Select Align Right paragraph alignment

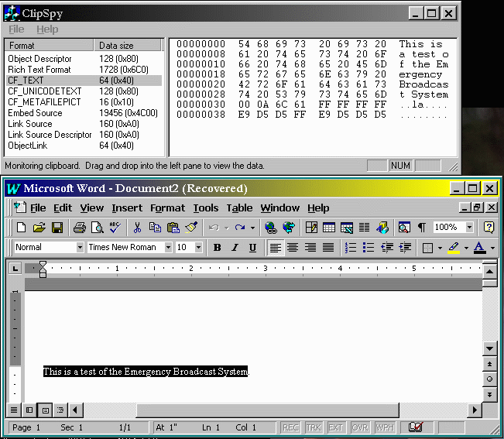(x=310, y=248)
